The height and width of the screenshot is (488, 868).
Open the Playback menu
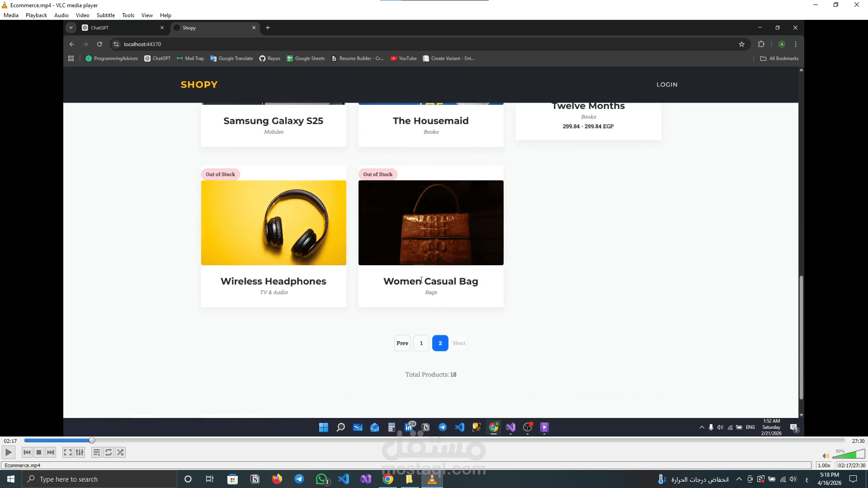click(x=36, y=15)
